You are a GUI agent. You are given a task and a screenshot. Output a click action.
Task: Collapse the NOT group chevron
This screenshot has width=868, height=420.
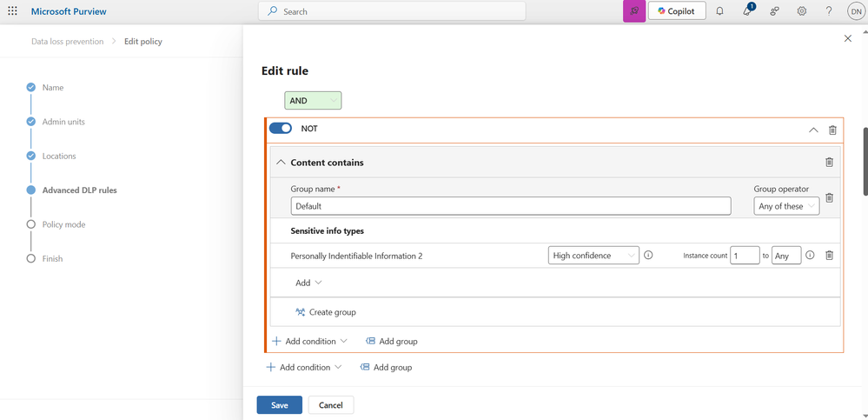click(x=813, y=130)
